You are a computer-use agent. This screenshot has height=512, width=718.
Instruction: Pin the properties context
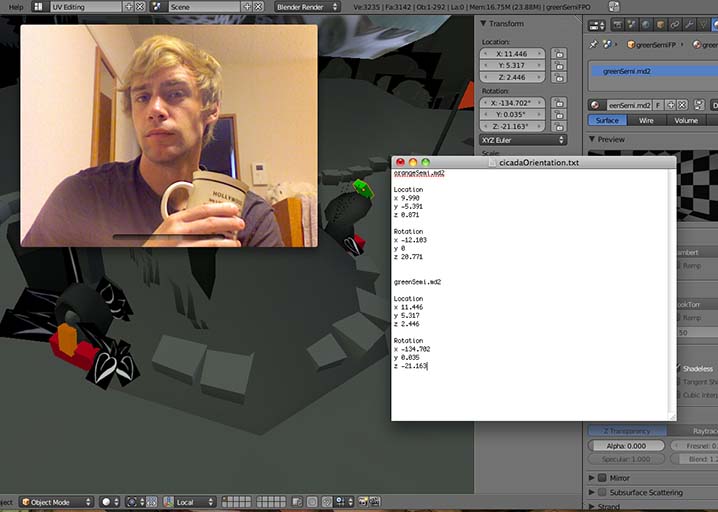pos(593,44)
